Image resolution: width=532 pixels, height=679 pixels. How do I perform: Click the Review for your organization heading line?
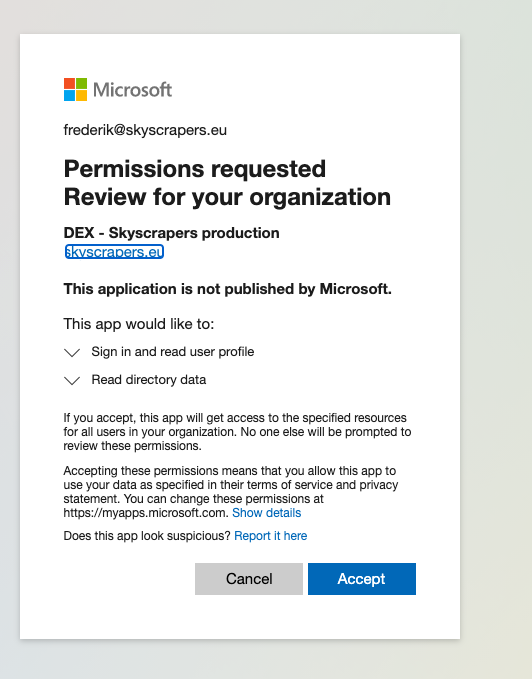(227, 197)
